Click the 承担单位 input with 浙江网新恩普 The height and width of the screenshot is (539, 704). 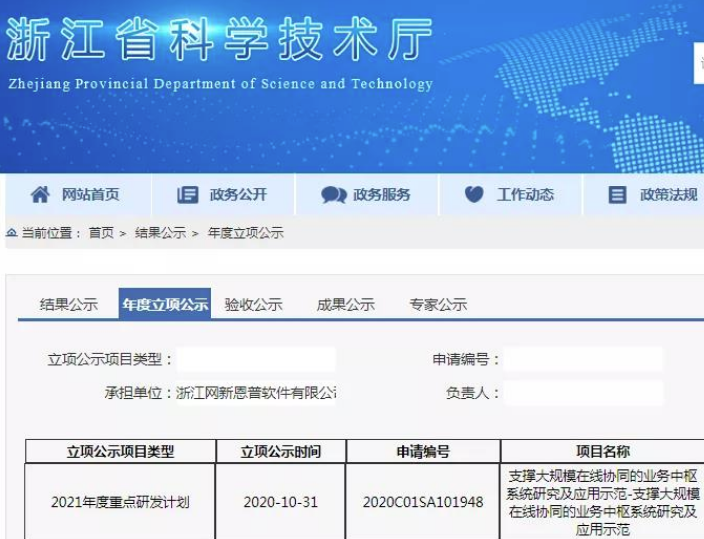point(256,393)
